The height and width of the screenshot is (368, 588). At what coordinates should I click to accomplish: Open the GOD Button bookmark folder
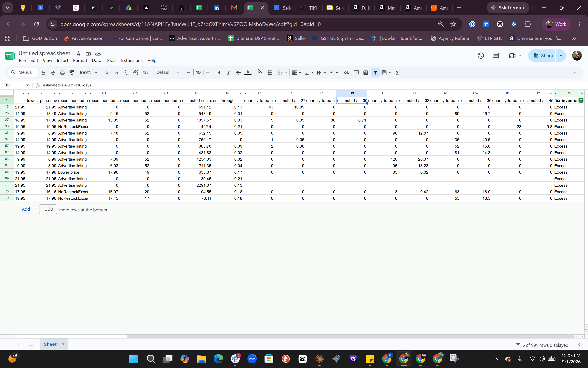pyautogui.click(x=40, y=38)
